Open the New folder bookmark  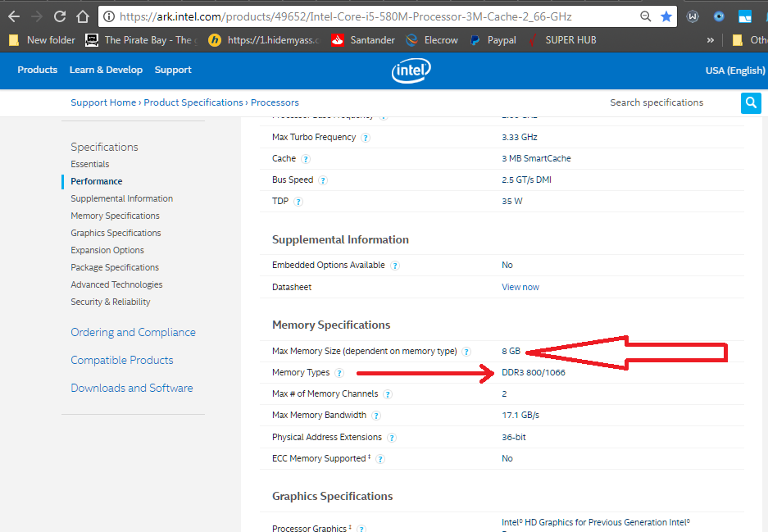[42, 40]
